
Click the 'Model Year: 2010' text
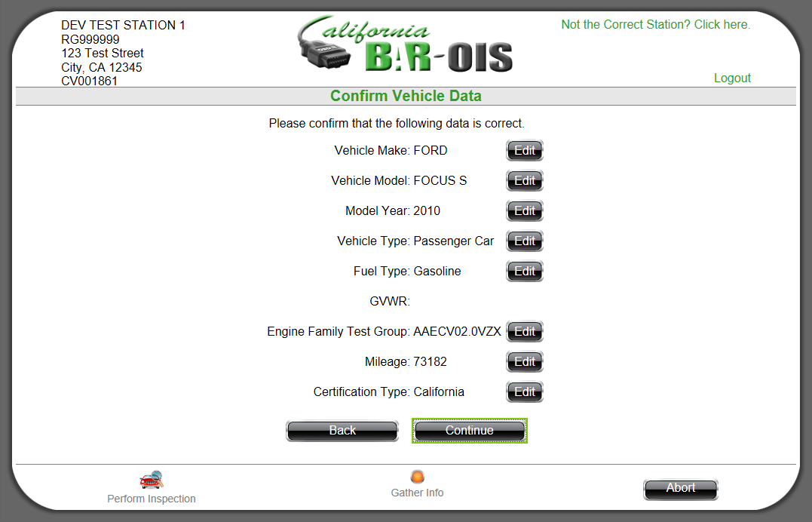(x=393, y=210)
